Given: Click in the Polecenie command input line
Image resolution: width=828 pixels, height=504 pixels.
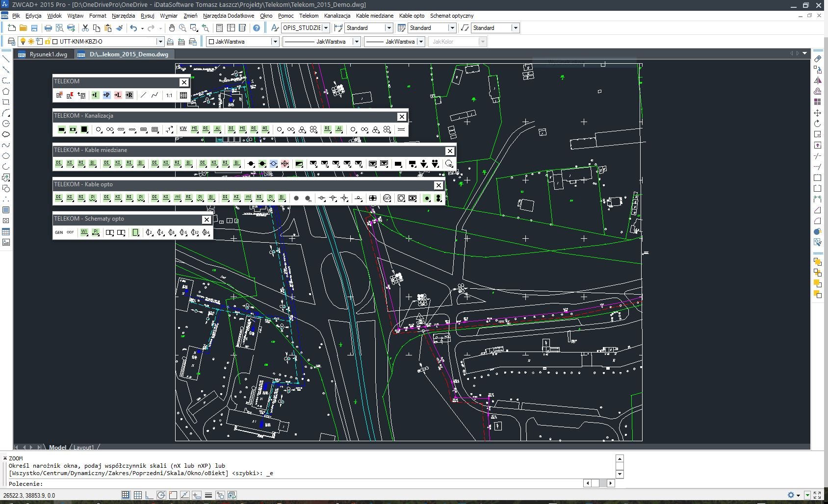Looking at the screenshot, I should point(294,483).
